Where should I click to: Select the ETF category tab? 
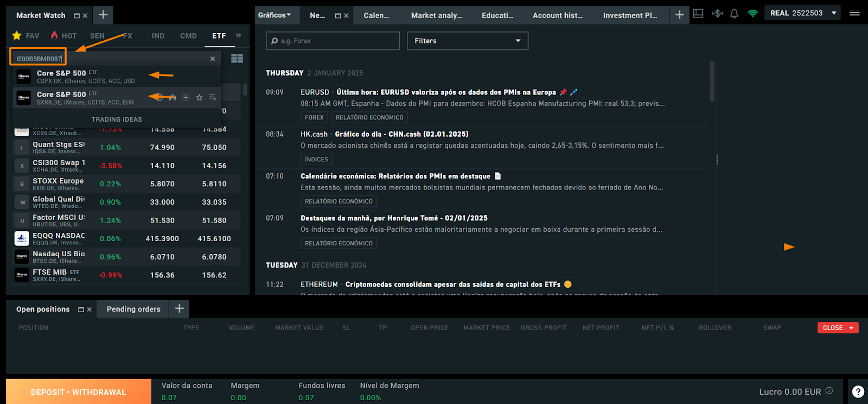coord(219,36)
